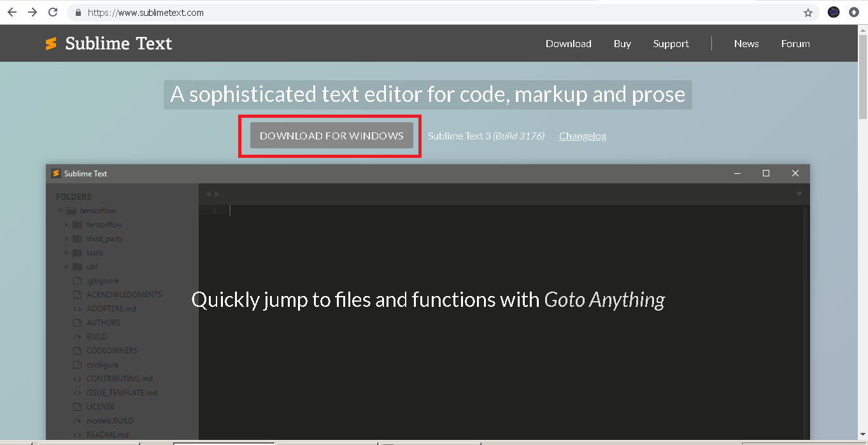This screenshot has height=445, width=868.
Task: Expand the tools folder
Action: pos(67,252)
